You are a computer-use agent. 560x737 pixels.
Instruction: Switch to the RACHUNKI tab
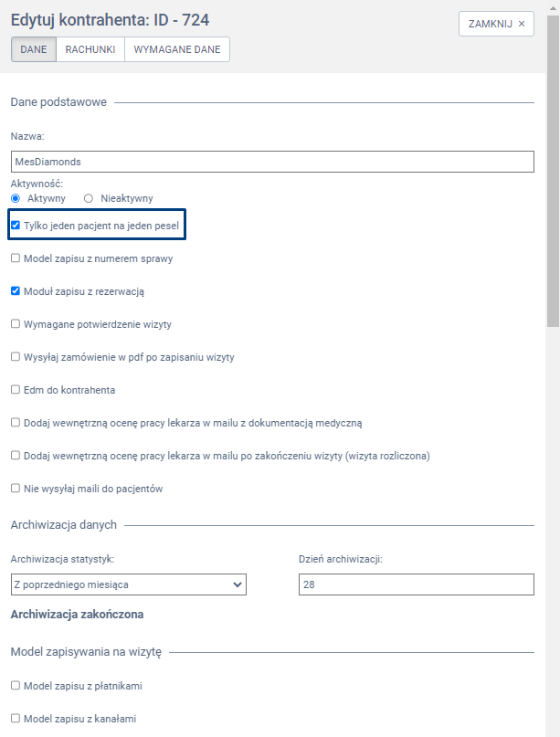point(90,49)
